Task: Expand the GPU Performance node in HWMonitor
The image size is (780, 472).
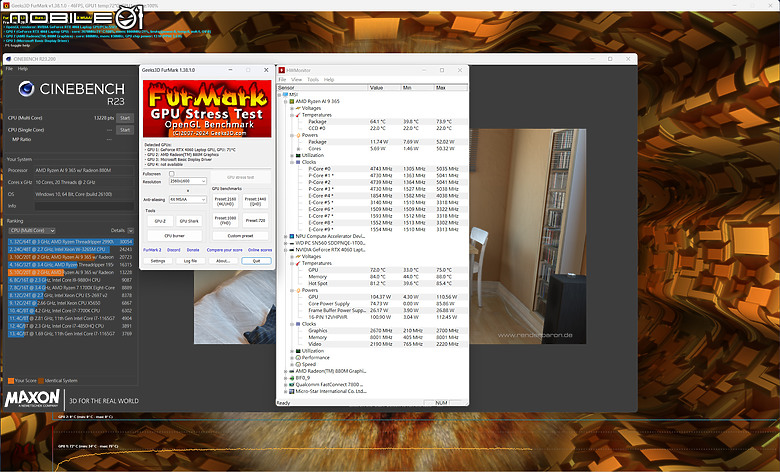Action: point(292,358)
